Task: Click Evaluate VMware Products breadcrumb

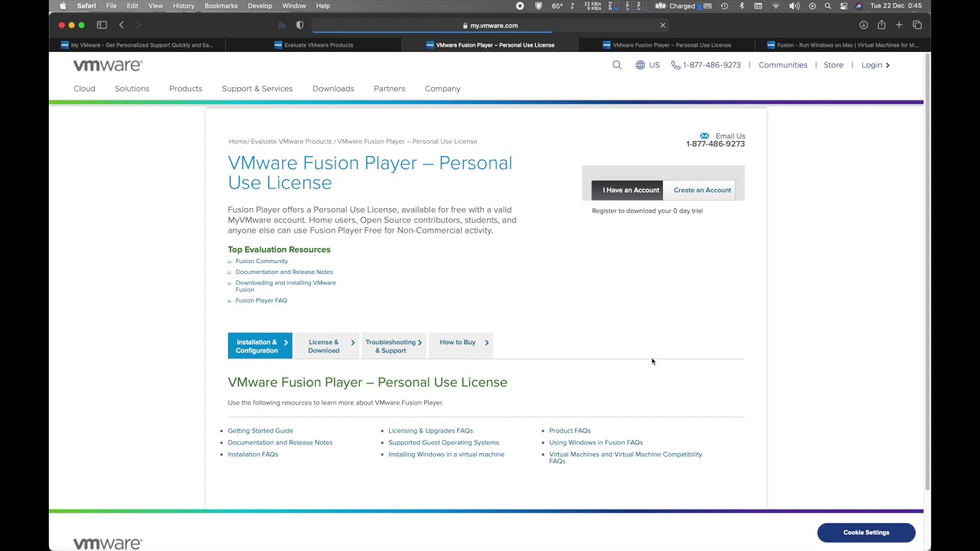Action: click(291, 142)
